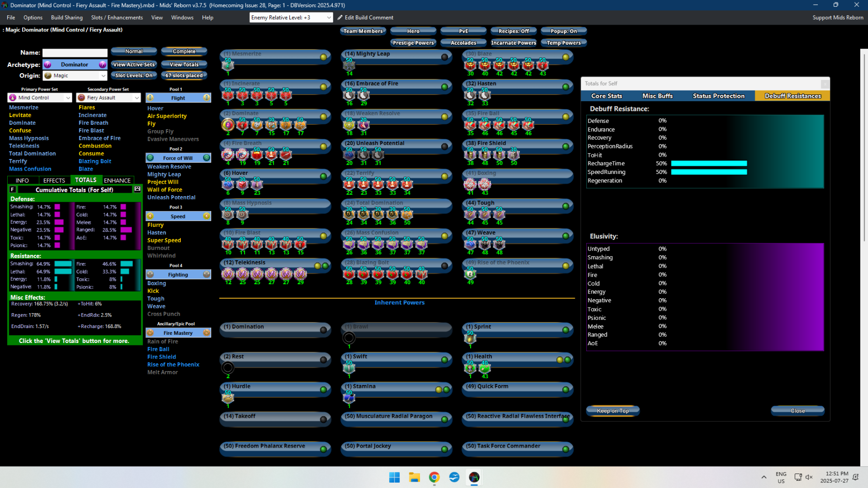Open the Build Sharing menu
This screenshot has width=868, height=488.
click(x=67, y=17)
